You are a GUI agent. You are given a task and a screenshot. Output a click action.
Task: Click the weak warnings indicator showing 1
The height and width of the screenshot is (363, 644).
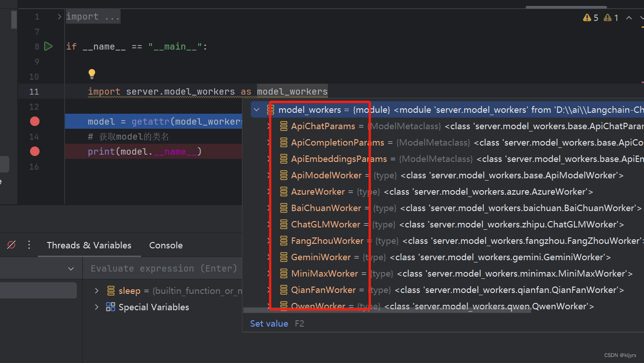611,18
